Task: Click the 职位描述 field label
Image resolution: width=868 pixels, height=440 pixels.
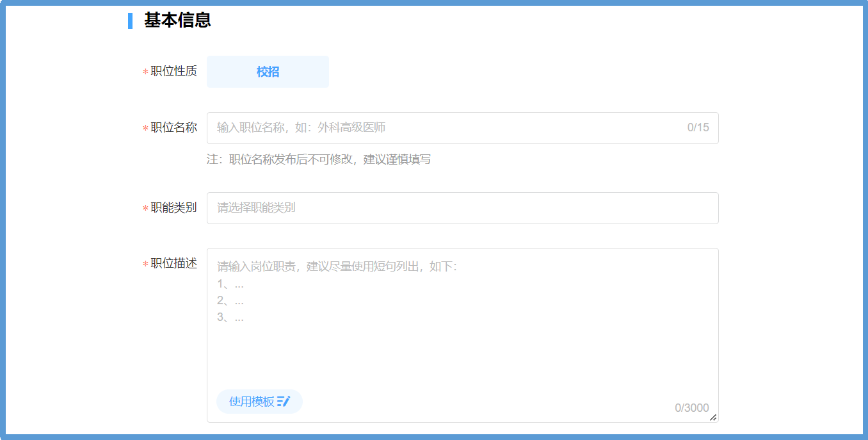Action: (x=173, y=263)
